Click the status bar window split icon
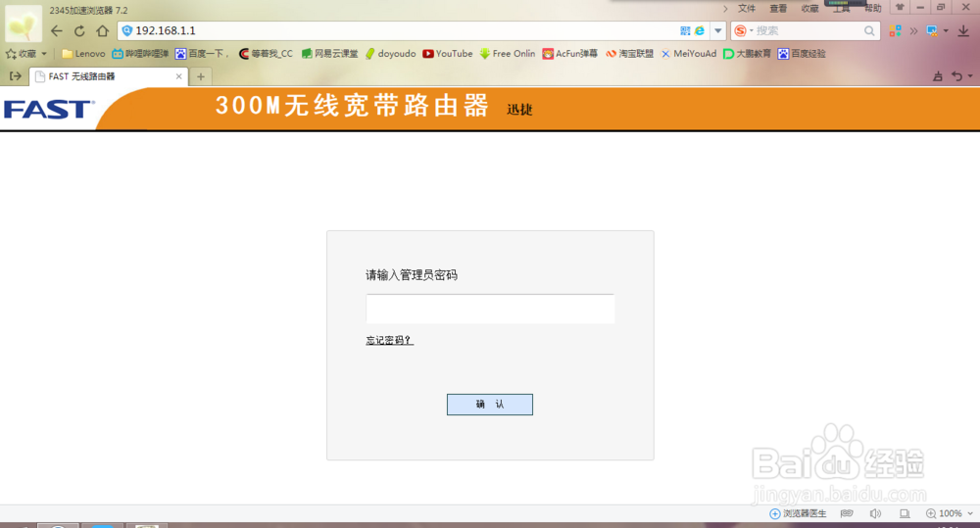This screenshot has width=980, height=528. tap(905, 513)
